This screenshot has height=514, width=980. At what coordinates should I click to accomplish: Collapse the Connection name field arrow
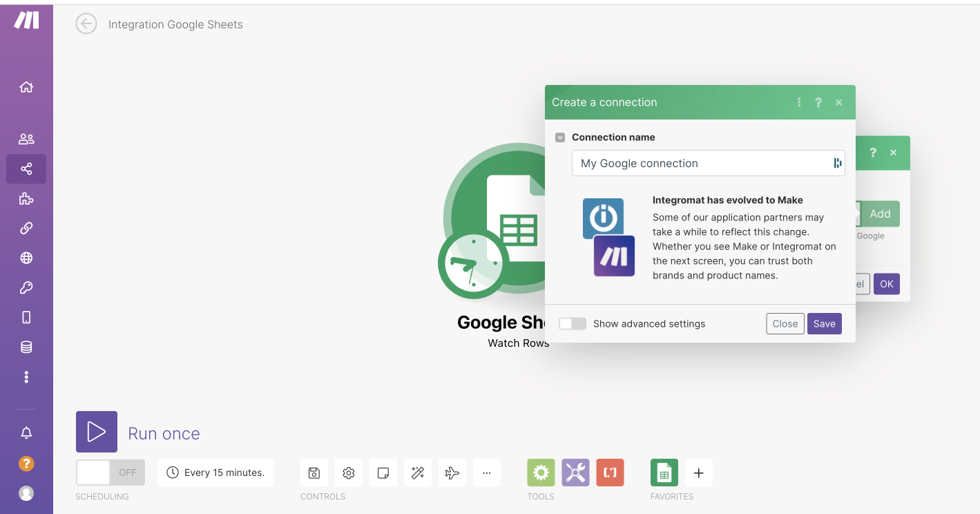(x=560, y=137)
